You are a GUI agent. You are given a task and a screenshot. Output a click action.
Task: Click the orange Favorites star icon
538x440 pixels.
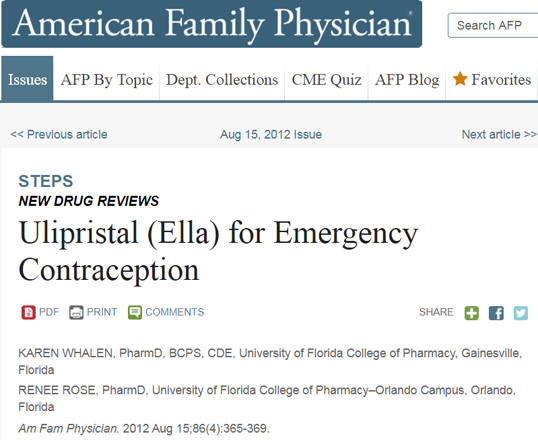point(460,79)
